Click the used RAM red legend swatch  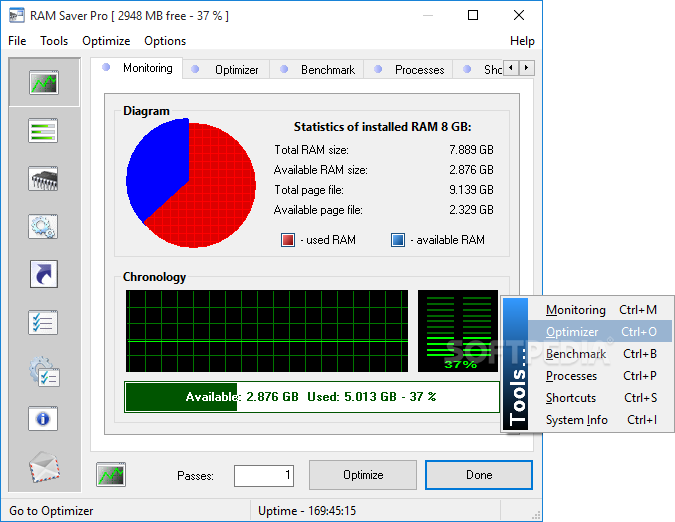288,240
